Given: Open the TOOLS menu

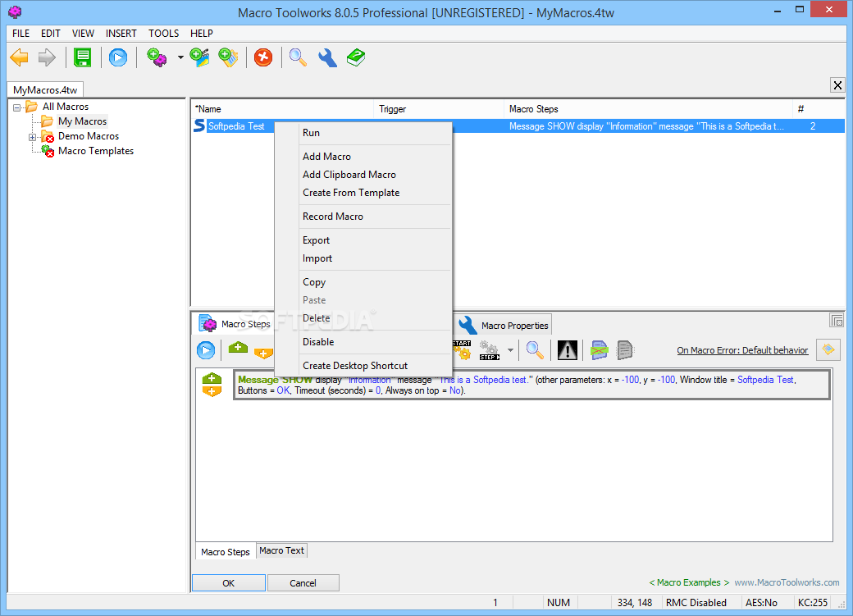Looking at the screenshot, I should pyautogui.click(x=164, y=33).
